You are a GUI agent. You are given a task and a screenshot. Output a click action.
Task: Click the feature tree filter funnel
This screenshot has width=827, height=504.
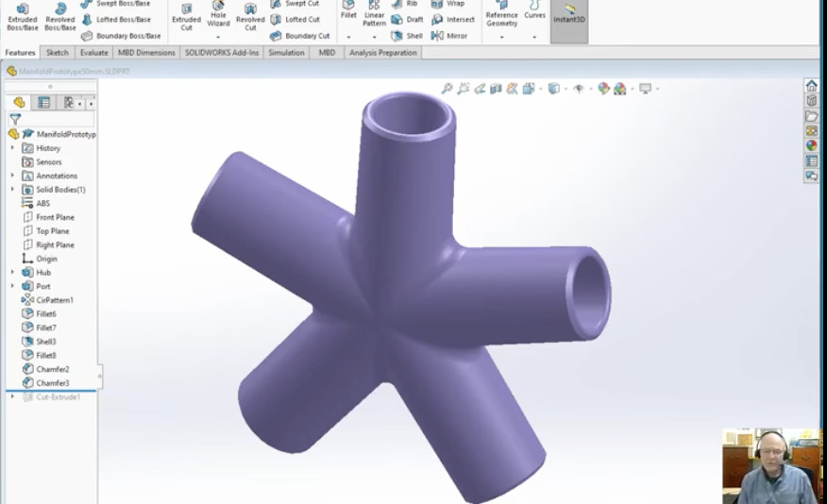point(15,120)
